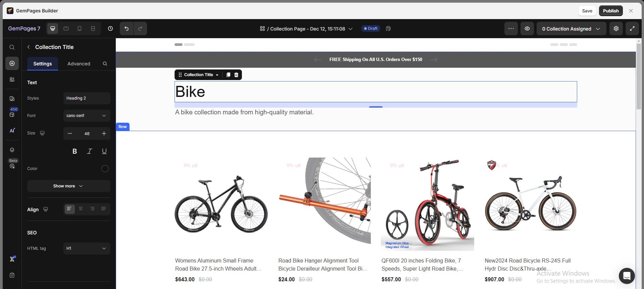This screenshot has height=289, width=644.
Task: Expand Show more text options
Action: click(68, 186)
